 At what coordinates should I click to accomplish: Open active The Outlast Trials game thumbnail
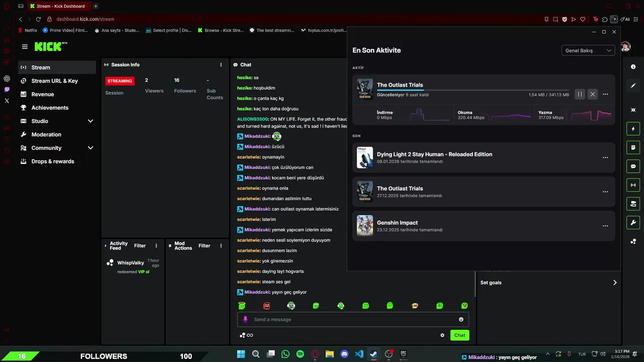[x=365, y=89]
